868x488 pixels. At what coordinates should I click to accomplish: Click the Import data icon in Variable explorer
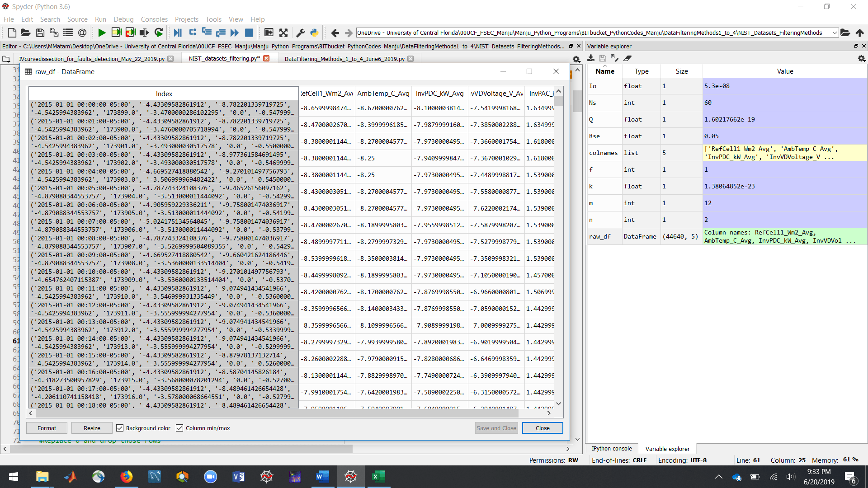point(591,58)
